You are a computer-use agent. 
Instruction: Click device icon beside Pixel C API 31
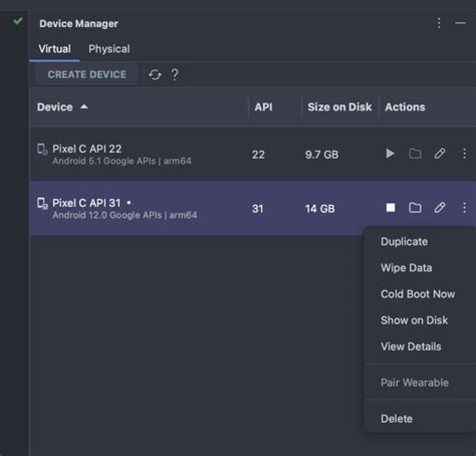(42, 204)
